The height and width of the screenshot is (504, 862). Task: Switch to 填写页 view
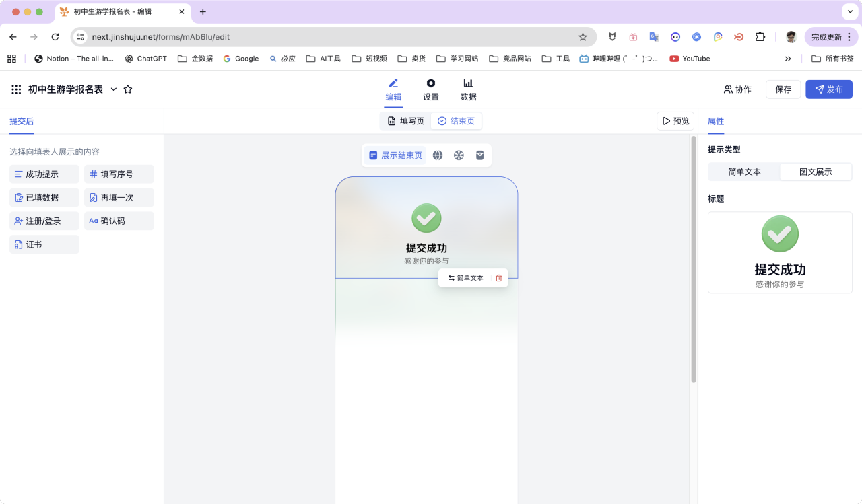[406, 121]
